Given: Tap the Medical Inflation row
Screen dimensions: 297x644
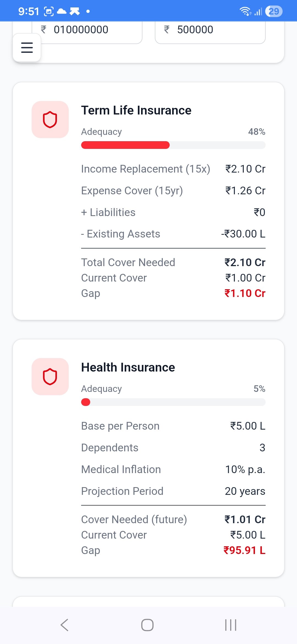Looking at the screenshot, I should tap(173, 470).
